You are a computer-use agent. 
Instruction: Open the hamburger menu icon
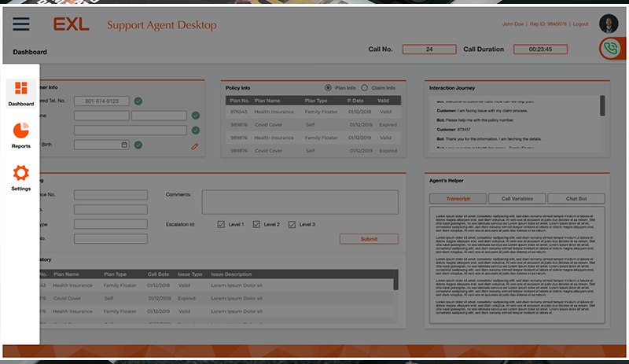click(21, 24)
